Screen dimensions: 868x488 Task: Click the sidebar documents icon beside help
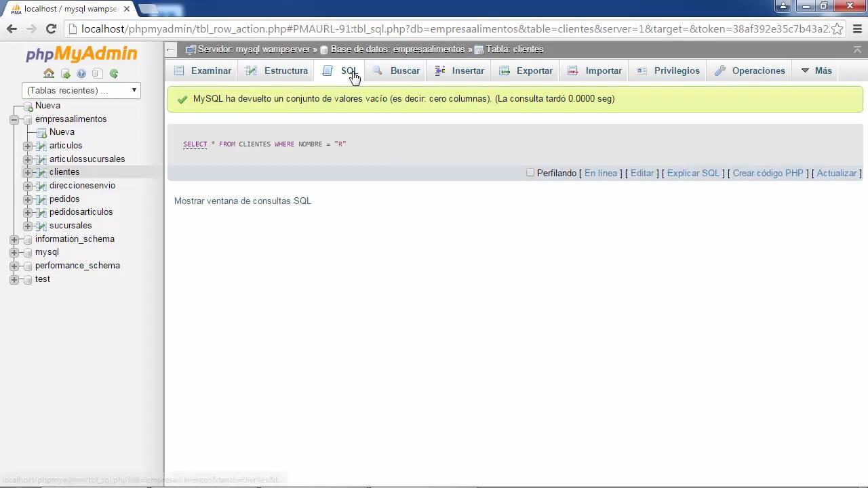[98, 73]
